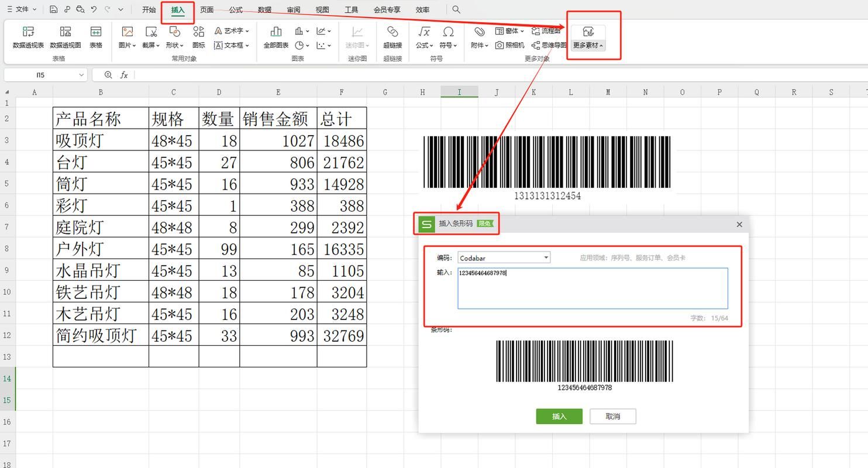Click cell containing 简约吸顶灯
Image resolution: width=868 pixels, height=468 pixels.
click(x=101, y=335)
